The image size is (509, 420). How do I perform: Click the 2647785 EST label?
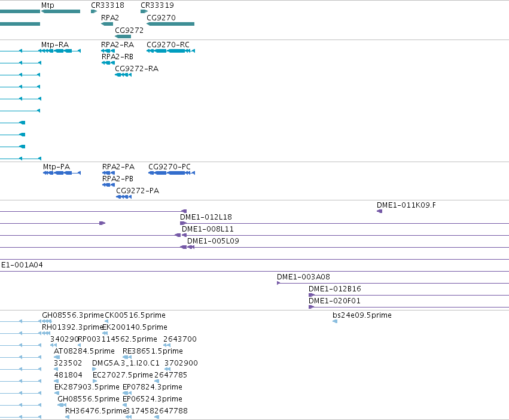[x=170, y=375]
